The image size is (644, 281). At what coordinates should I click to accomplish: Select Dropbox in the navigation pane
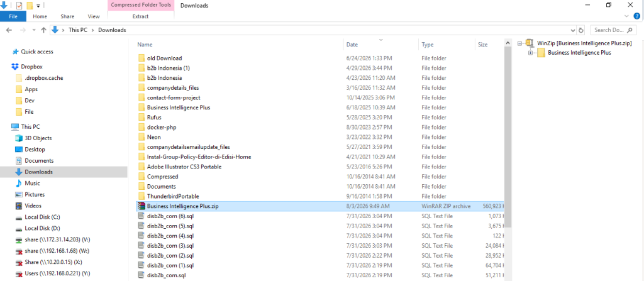click(x=31, y=67)
